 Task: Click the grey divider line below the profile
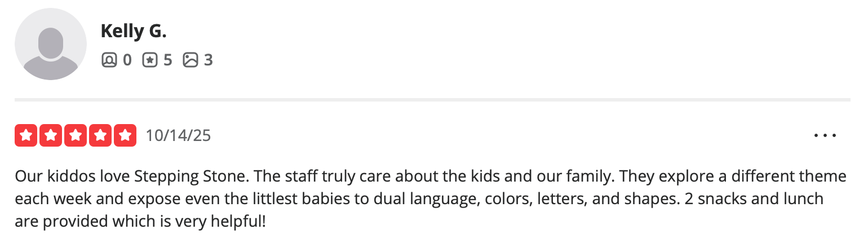(x=432, y=100)
